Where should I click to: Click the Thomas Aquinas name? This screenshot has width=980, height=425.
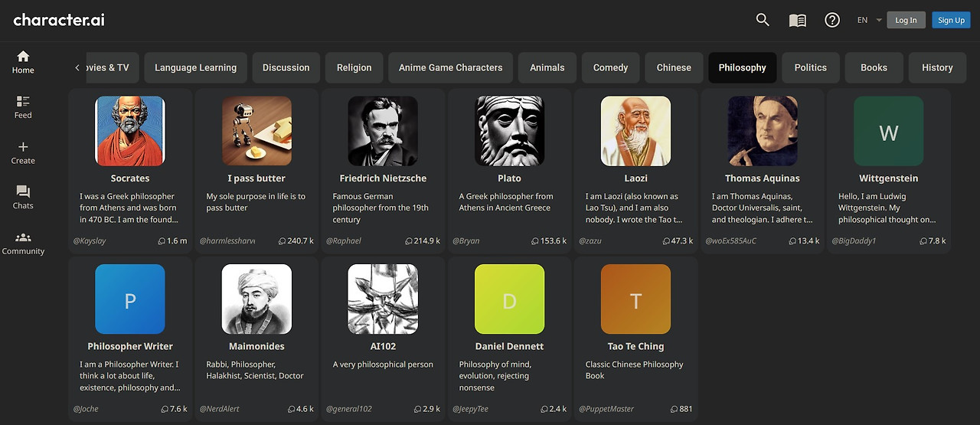[763, 178]
